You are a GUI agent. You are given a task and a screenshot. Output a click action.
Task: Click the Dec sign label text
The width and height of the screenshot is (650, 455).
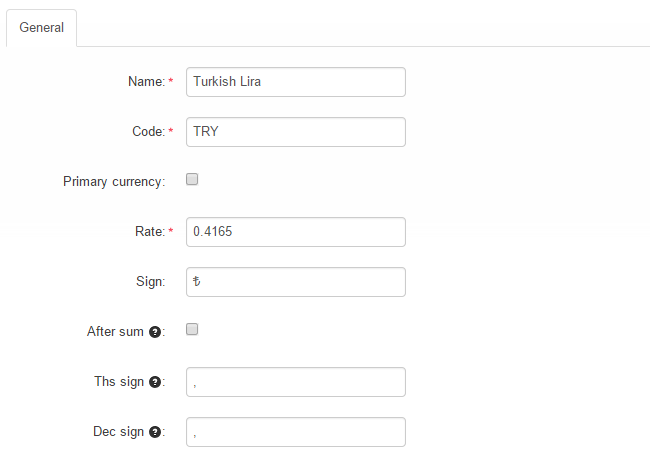click(118, 432)
